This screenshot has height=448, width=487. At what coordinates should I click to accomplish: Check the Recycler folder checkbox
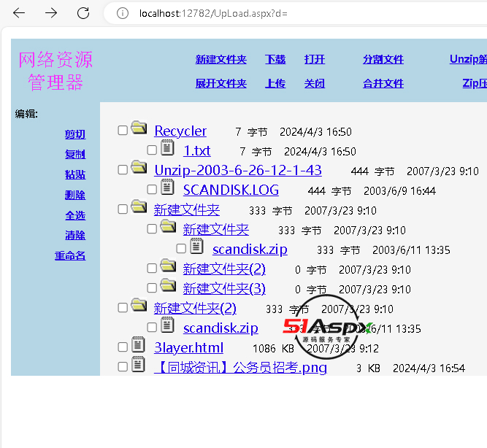123,131
